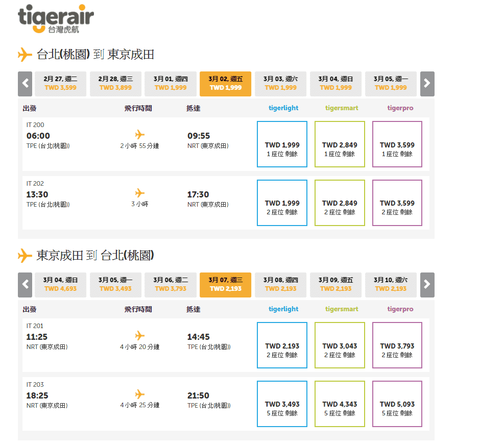The height and width of the screenshot is (447, 504).
Task: Select return date 3月 04 週日 TWD 4,693 tab
Action: point(60,285)
